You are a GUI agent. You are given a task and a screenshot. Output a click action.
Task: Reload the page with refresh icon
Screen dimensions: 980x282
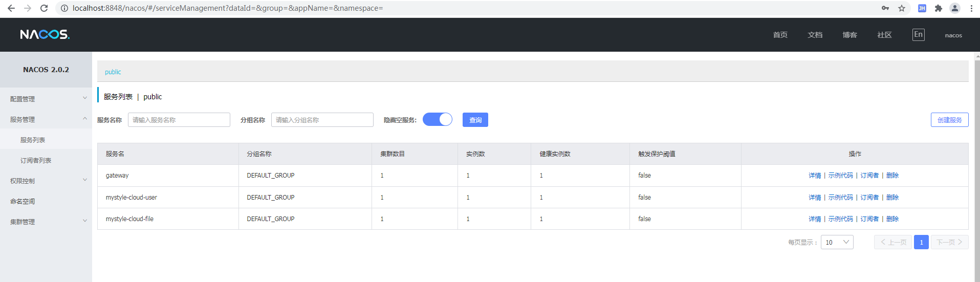tap(44, 8)
